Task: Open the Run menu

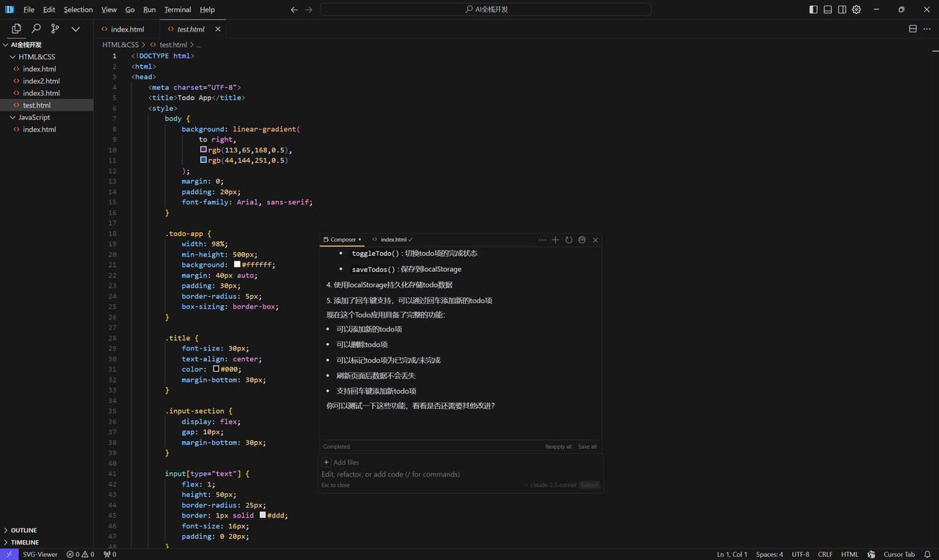Action: click(x=149, y=10)
